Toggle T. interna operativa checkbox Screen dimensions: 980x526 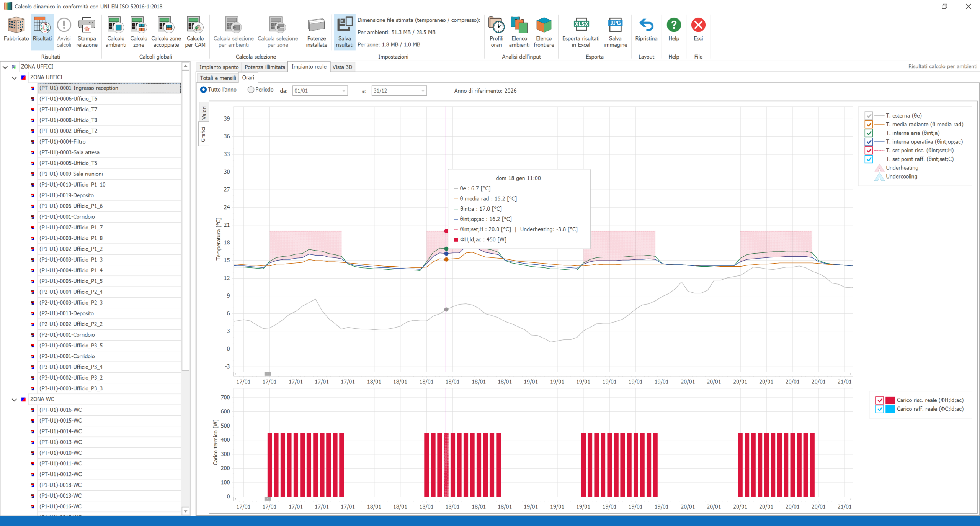pyautogui.click(x=869, y=142)
